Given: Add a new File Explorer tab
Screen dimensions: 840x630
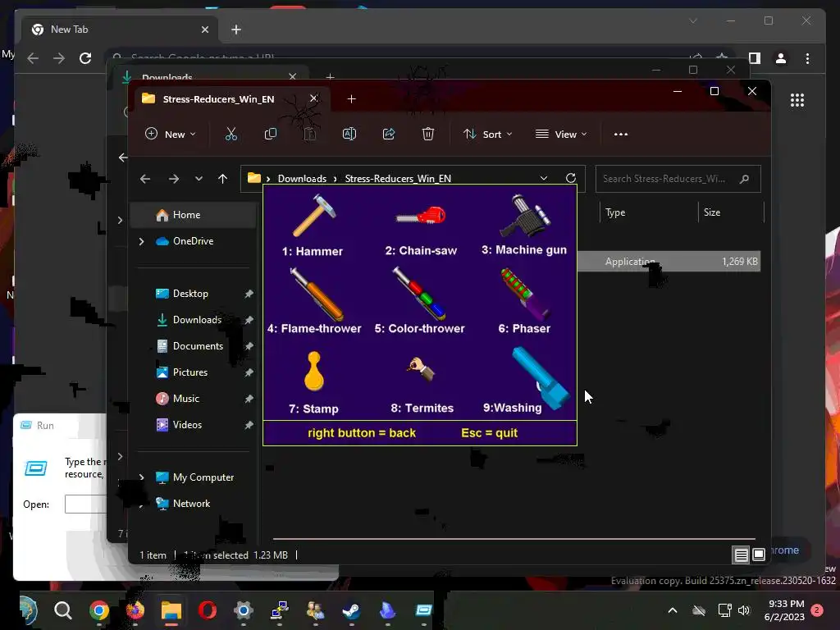Looking at the screenshot, I should point(351,99).
